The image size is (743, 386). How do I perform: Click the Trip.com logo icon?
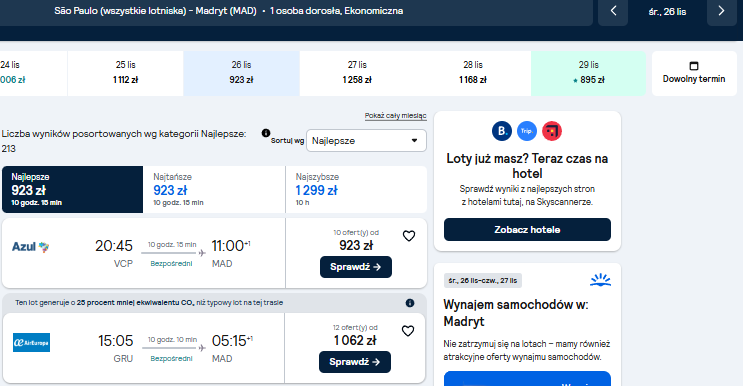point(526,131)
